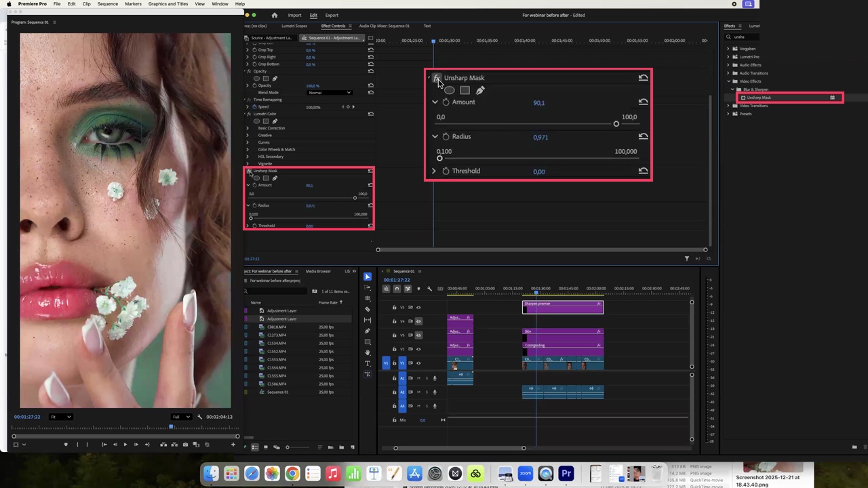Viewport: 868px width, 488px height.
Task: Reset the Amount parameter of Unsharp Mask
Action: (x=643, y=102)
